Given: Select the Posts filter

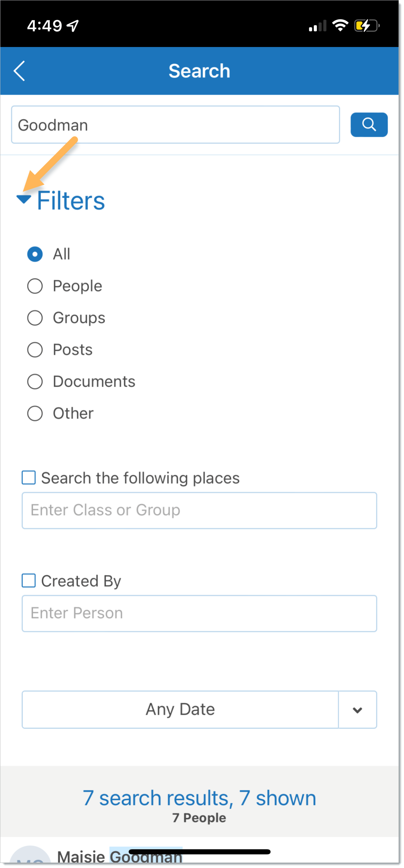Looking at the screenshot, I should [35, 350].
